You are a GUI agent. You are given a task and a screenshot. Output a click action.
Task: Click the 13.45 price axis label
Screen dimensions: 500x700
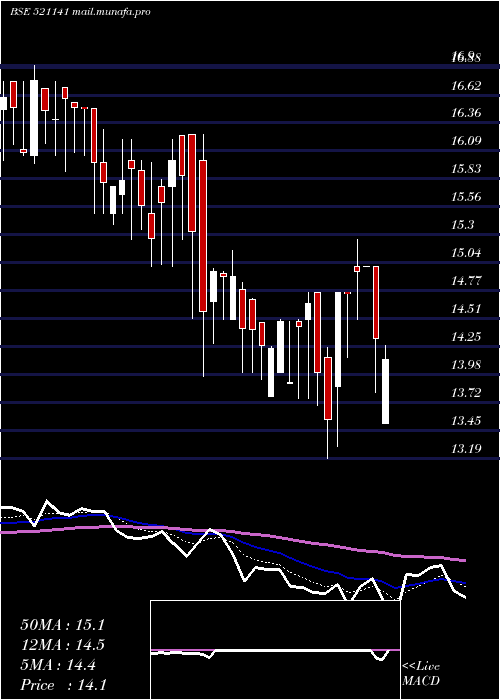[466, 420]
